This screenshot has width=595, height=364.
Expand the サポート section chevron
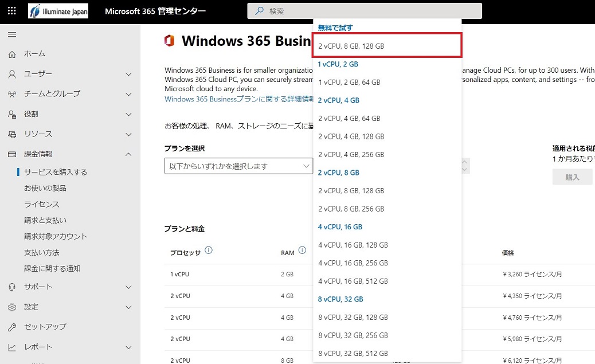[x=128, y=287]
